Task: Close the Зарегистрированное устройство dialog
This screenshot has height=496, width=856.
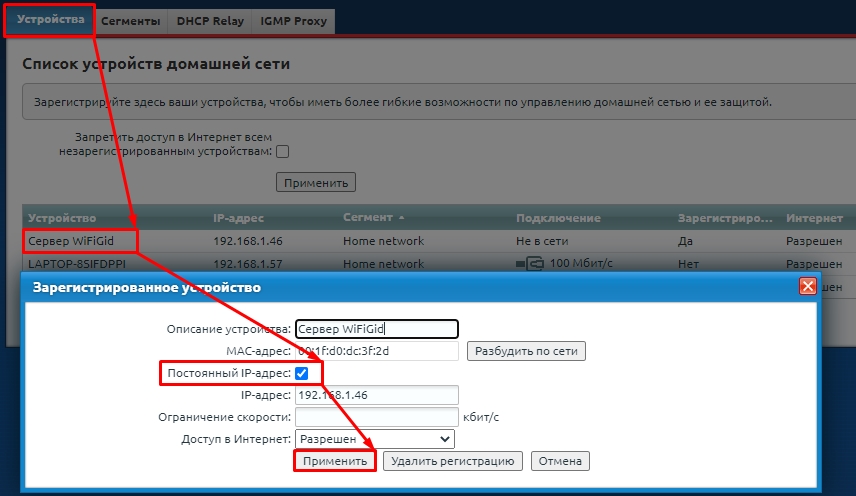Action: [x=807, y=286]
